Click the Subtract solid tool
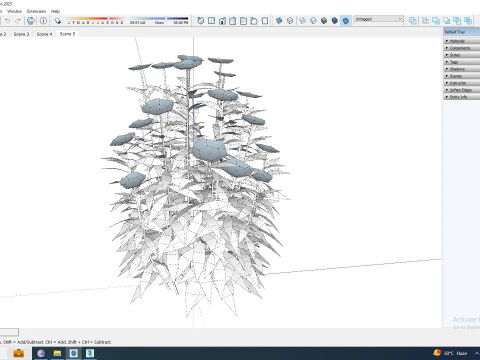 [x=447, y=21]
